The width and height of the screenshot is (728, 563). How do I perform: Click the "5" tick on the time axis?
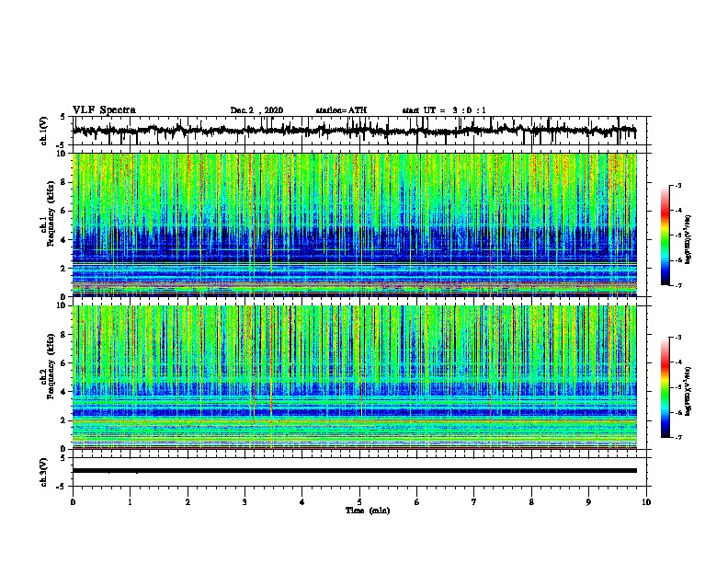click(x=359, y=502)
